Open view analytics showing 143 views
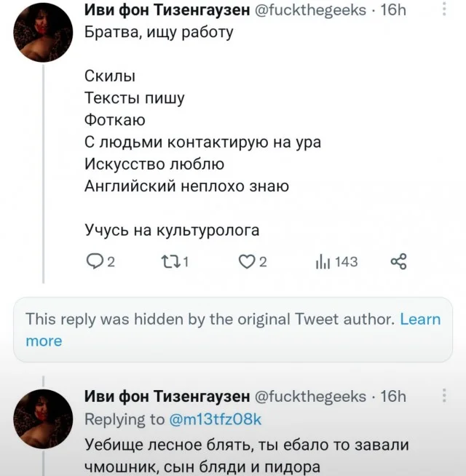 (x=336, y=262)
